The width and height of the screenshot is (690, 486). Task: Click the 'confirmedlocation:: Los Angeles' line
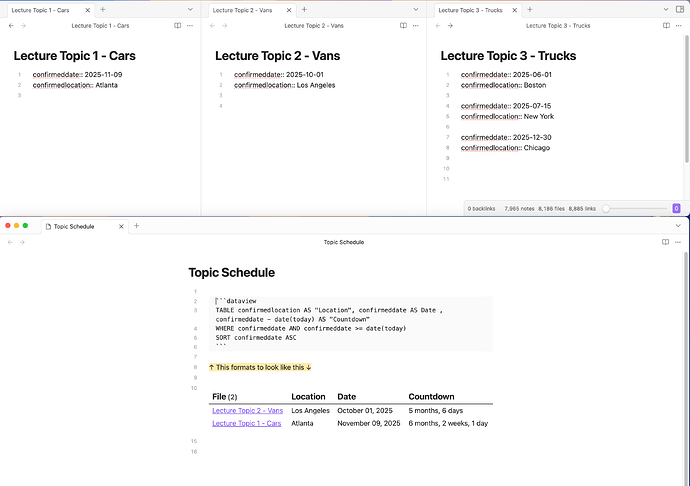tap(284, 85)
